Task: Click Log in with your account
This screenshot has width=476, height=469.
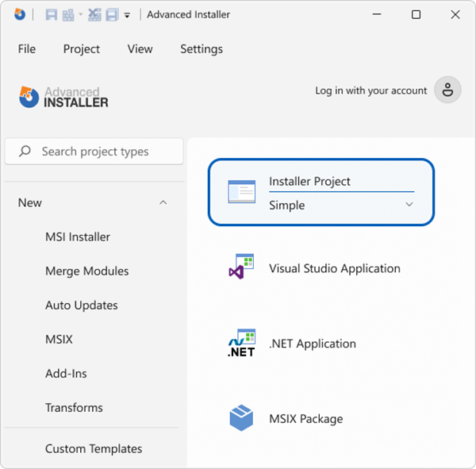Action: [x=371, y=90]
